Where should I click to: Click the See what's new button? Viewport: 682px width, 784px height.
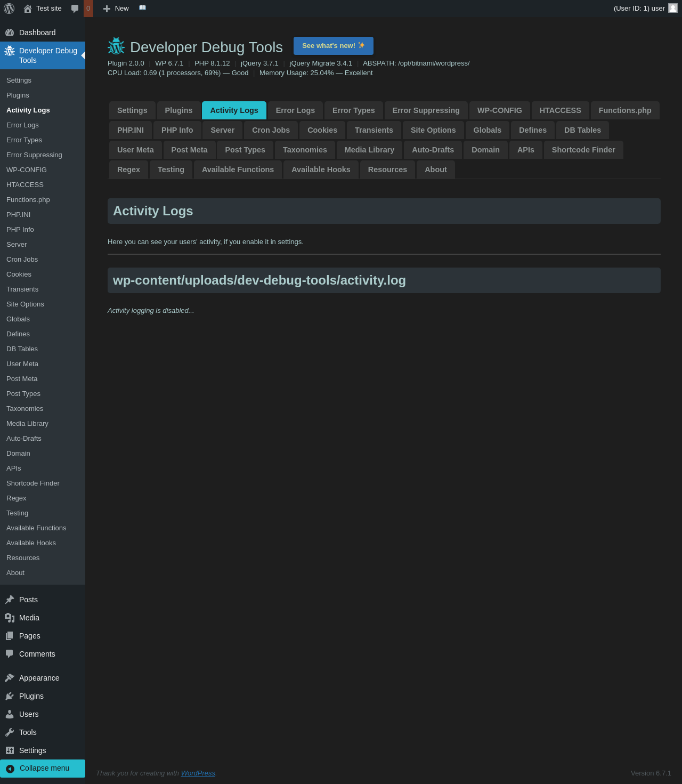333,46
